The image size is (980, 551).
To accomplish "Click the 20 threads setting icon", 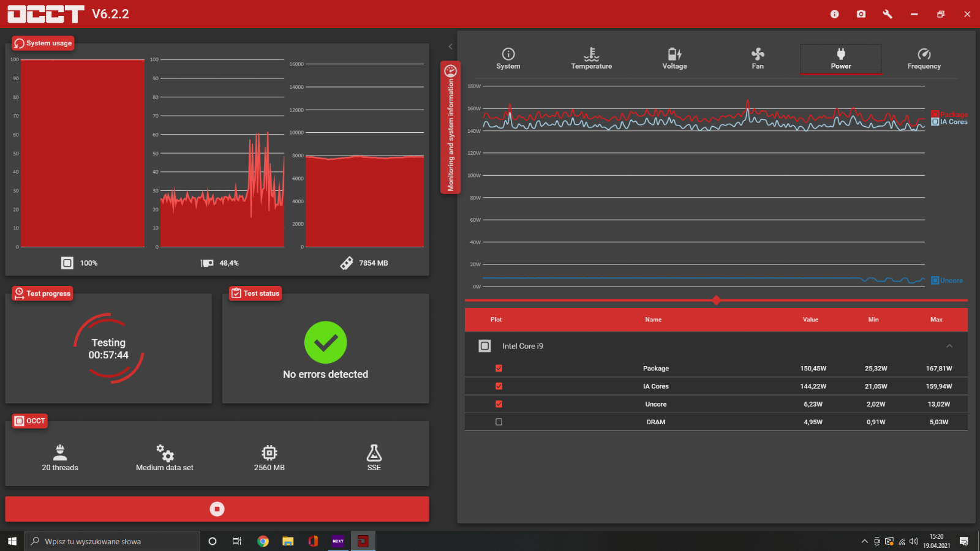I will point(60,452).
